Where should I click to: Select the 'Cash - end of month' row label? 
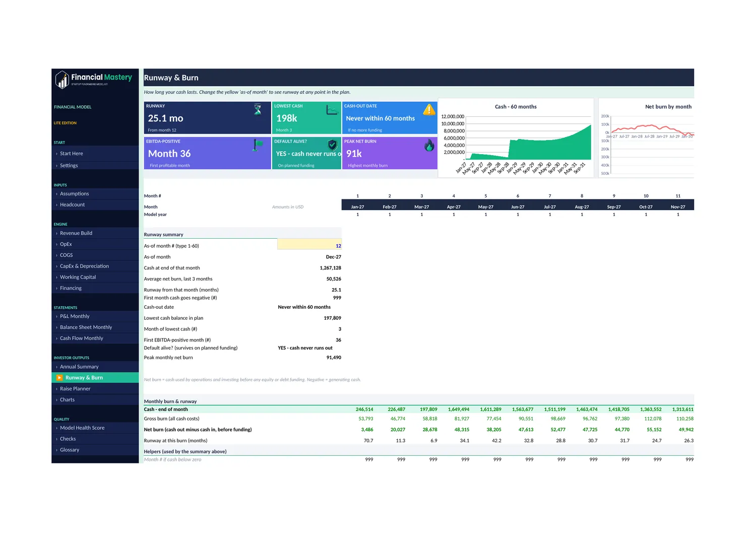[x=166, y=409]
